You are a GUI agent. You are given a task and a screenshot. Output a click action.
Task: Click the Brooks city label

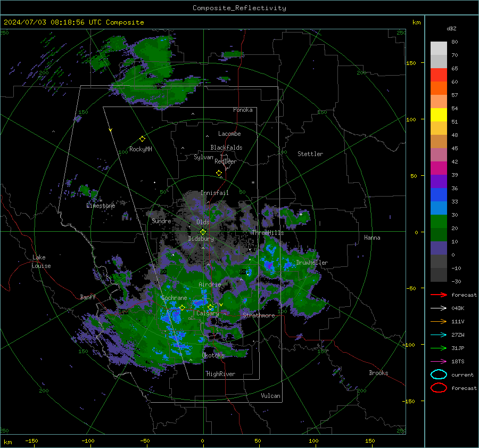378,373
